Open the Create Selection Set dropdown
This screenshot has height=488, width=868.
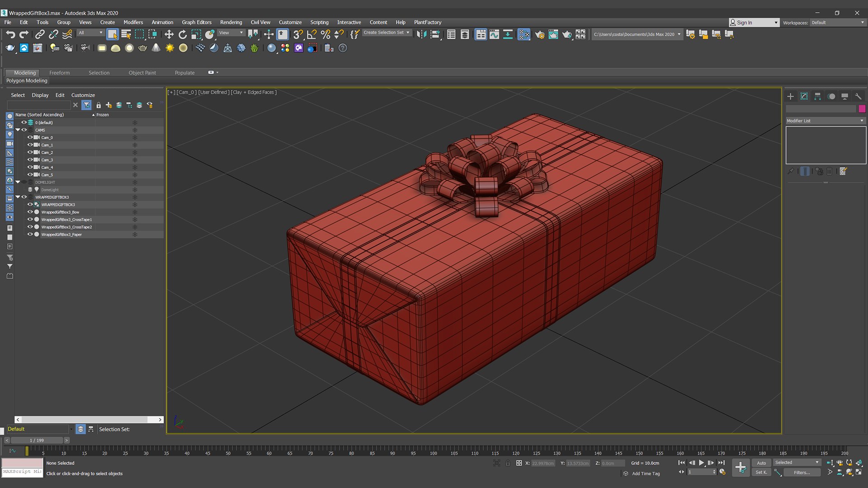[387, 33]
